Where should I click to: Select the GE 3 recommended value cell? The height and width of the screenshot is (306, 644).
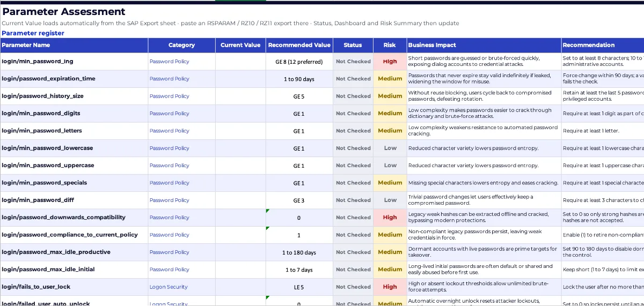point(299,200)
